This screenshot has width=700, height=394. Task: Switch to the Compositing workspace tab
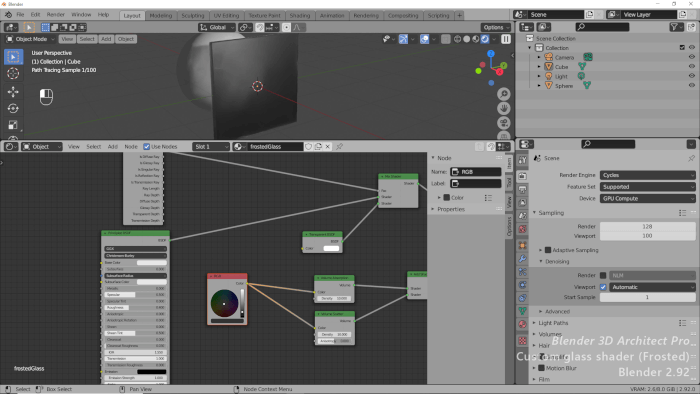pos(403,15)
